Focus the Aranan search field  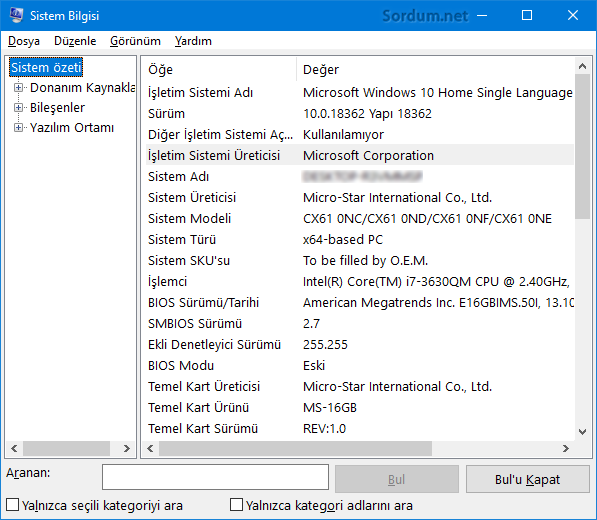(x=215, y=477)
